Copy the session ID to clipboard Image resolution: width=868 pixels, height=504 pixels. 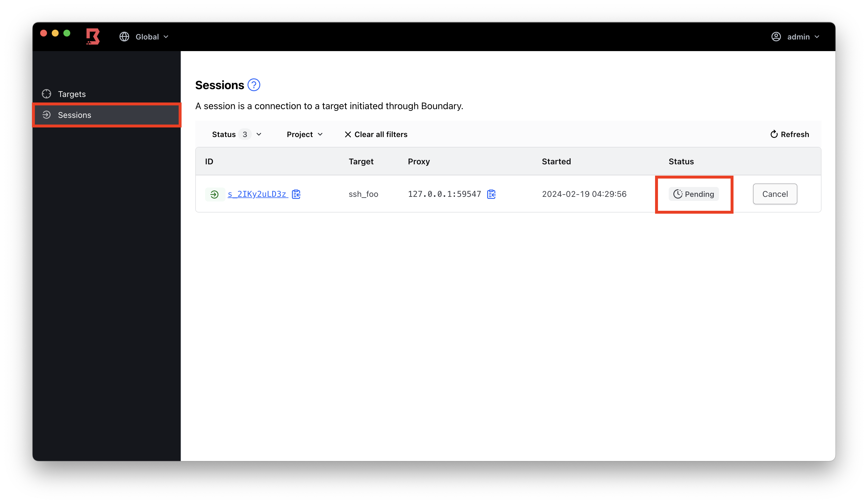coord(296,194)
